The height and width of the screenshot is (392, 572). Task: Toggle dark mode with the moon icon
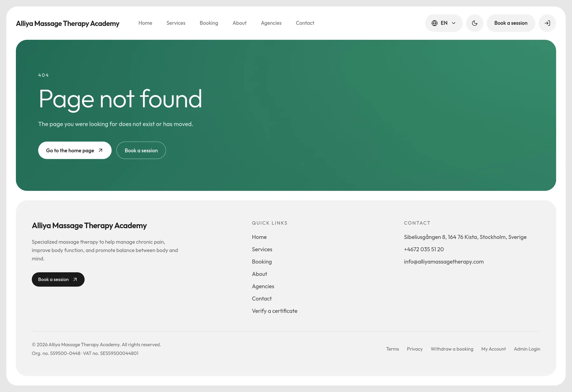click(474, 23)
